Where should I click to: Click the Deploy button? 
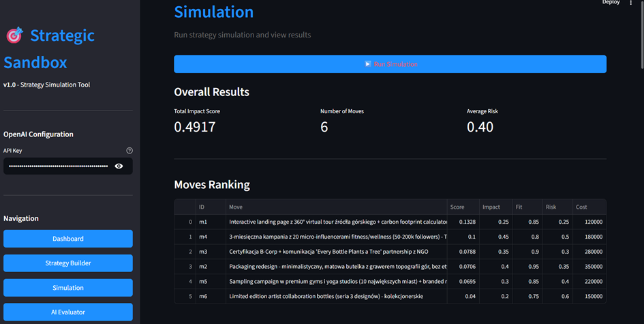[611, 3]
